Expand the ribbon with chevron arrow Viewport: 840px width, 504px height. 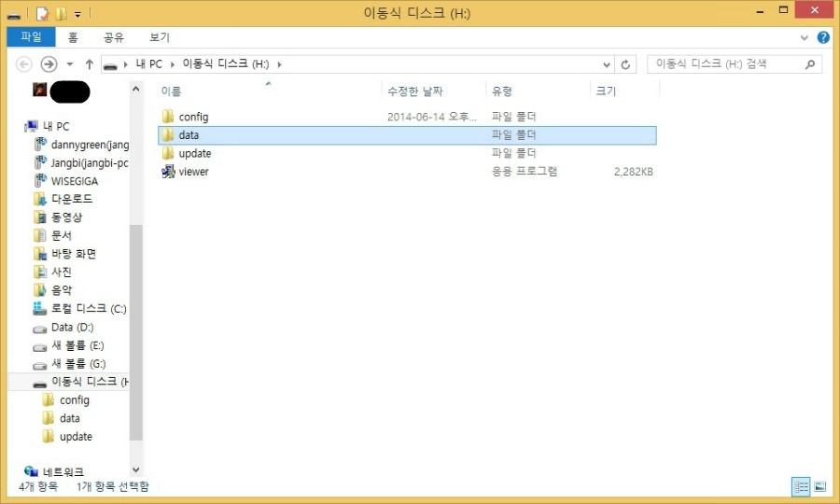pyautogui.click(x=805, y=37)
